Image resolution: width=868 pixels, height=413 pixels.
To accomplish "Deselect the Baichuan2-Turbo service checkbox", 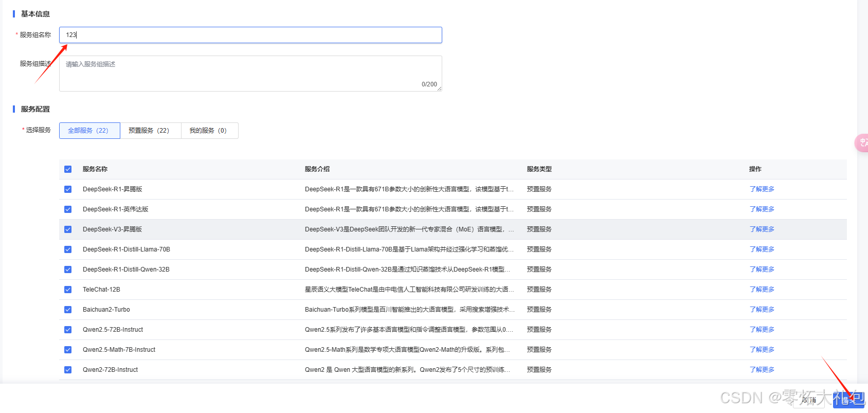I will coord(68,310).
